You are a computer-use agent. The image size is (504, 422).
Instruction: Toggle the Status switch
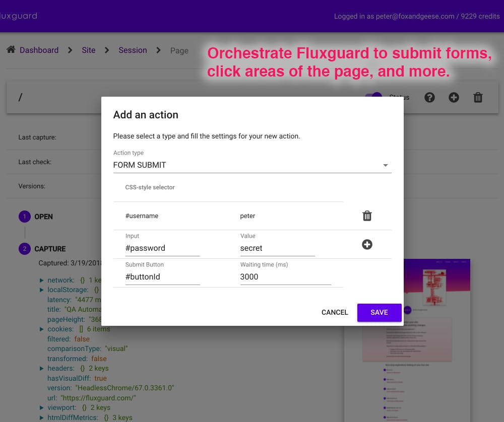[x=373, y=95]
